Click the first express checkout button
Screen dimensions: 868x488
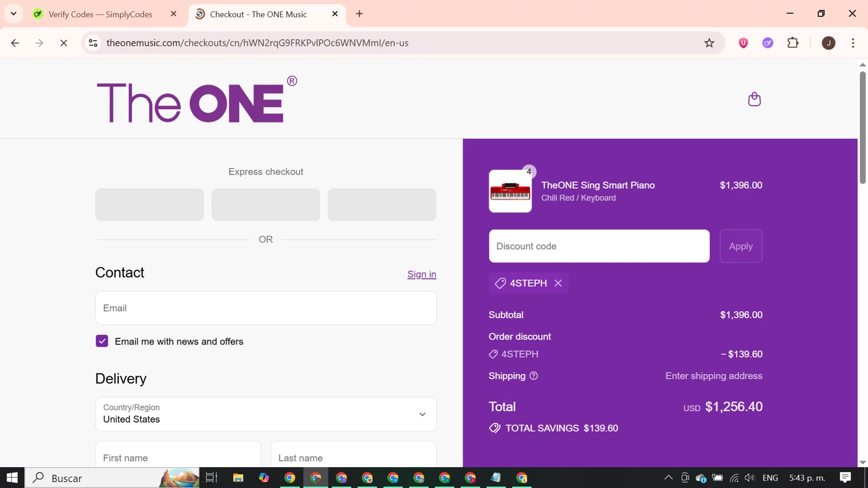point(149,205)
